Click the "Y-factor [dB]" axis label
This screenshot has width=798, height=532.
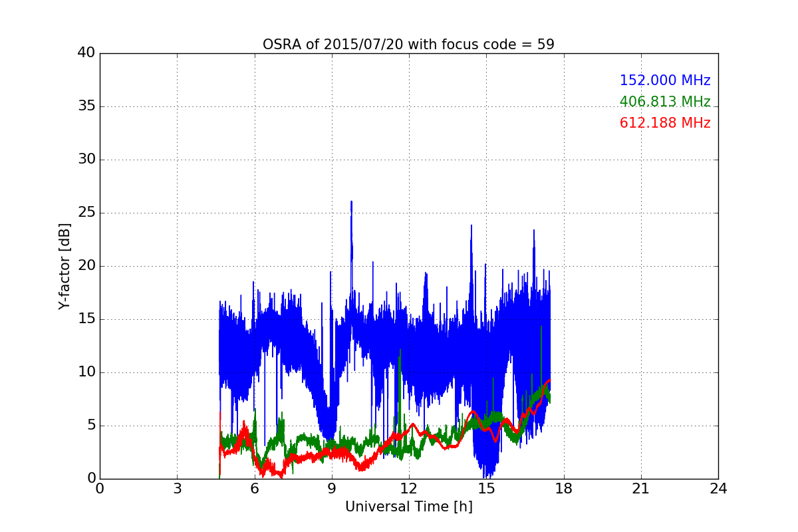click(x=64, y=266)
